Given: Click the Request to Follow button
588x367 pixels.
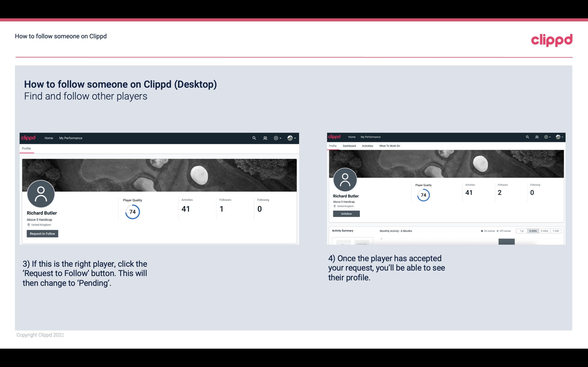Looking at the screenshot, I should (x=42, y=233).
